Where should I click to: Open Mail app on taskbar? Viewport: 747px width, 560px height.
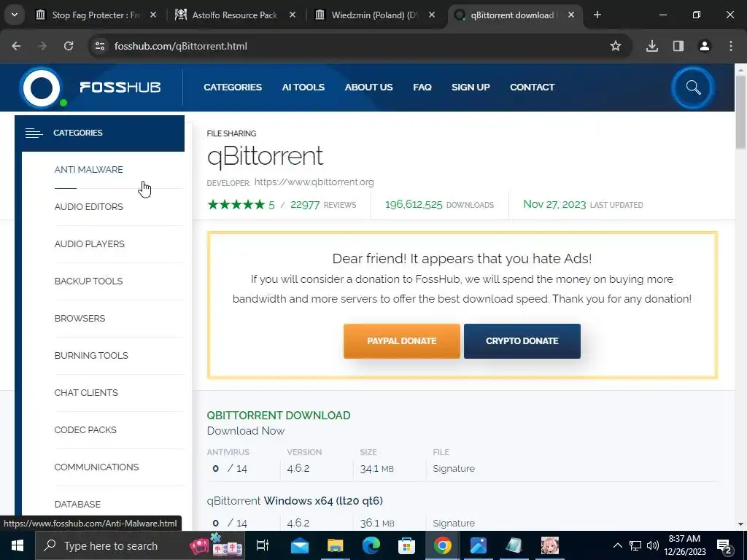300,545
